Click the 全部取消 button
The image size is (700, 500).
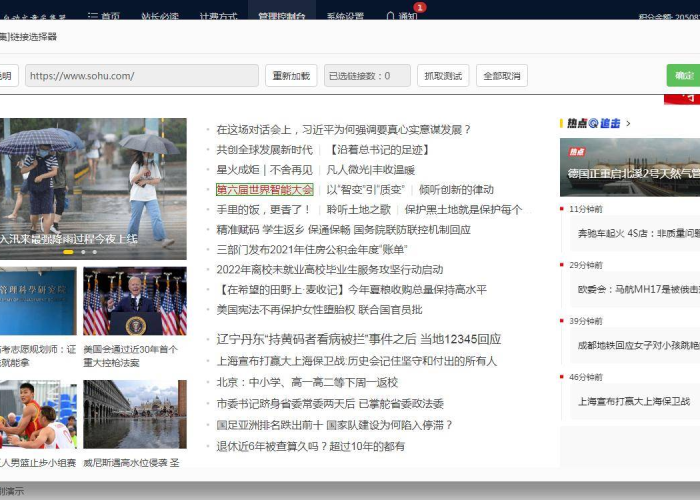click(x=502, y=76)
